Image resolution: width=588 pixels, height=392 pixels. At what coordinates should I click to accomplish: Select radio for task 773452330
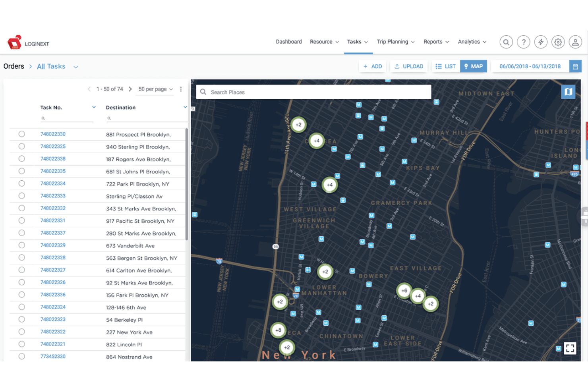(x=21, y=356)
